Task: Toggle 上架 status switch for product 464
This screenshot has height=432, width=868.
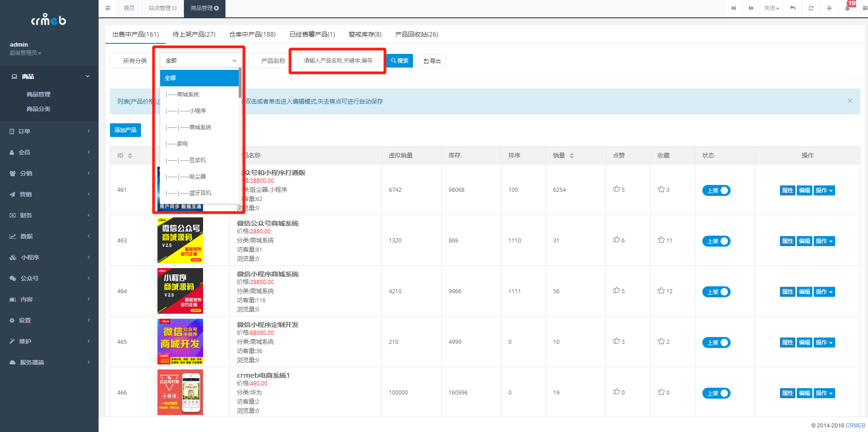Action: (716, 292)
